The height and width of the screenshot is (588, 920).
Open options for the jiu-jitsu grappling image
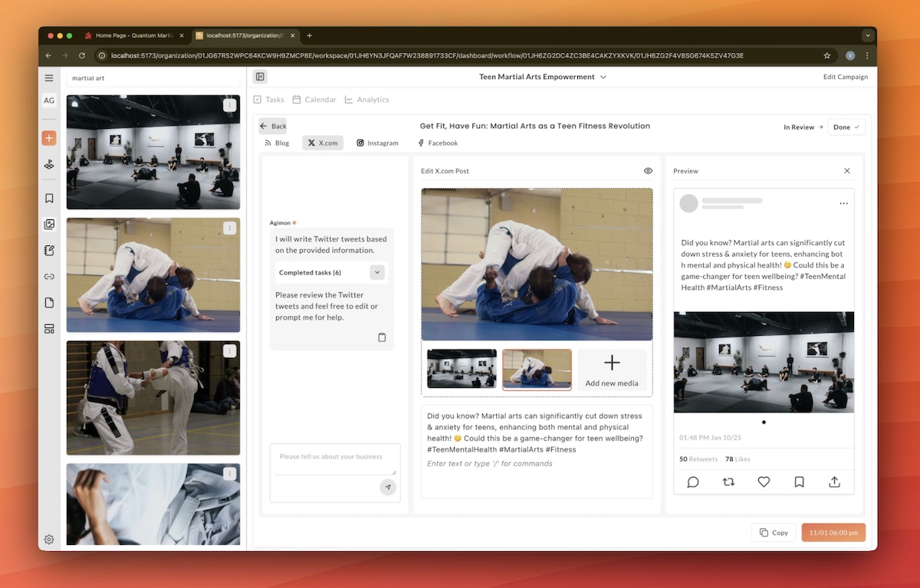pyautogui.click(x=229, y=228)
